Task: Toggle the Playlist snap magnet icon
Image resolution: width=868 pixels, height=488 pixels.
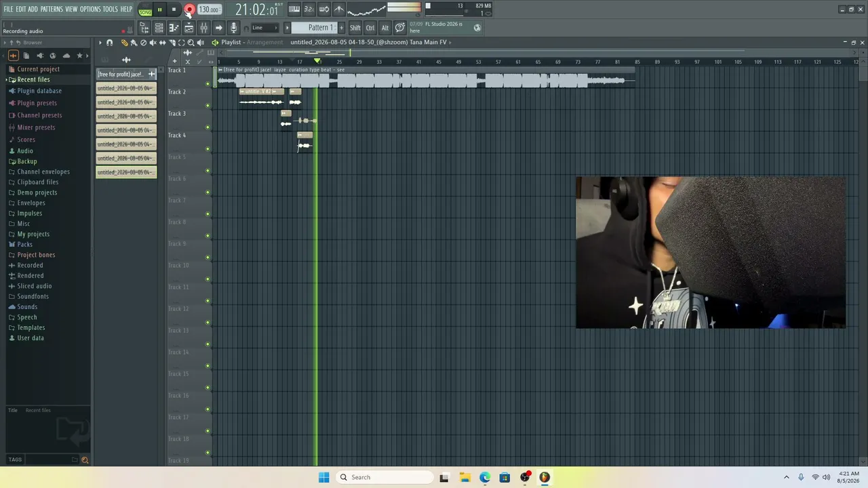Action: (109, 43)
